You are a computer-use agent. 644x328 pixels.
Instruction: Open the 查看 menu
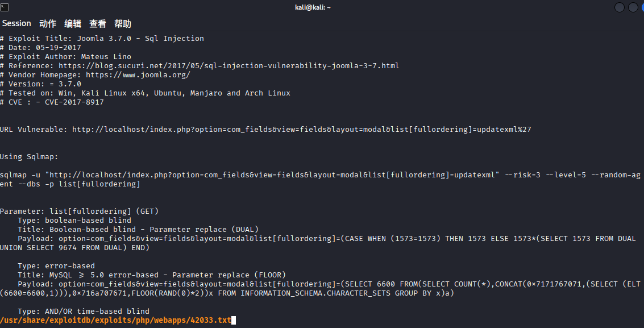tap(98, 24)
